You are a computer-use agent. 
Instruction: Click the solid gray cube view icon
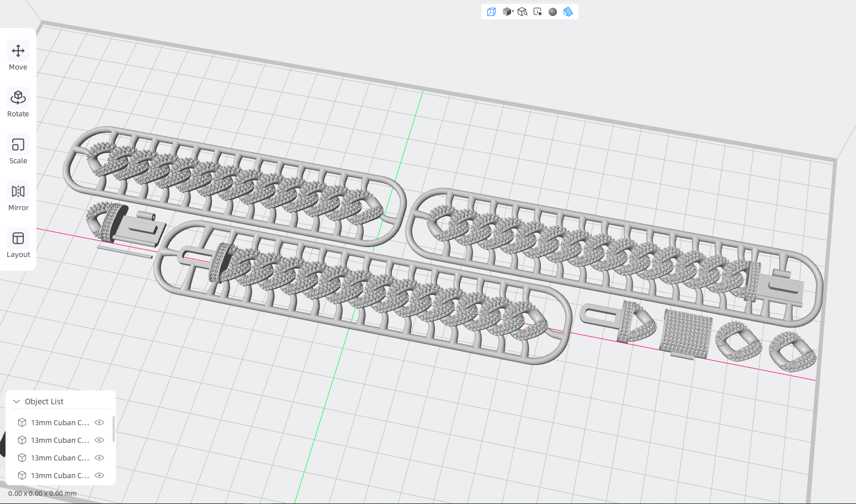point(507,12)
